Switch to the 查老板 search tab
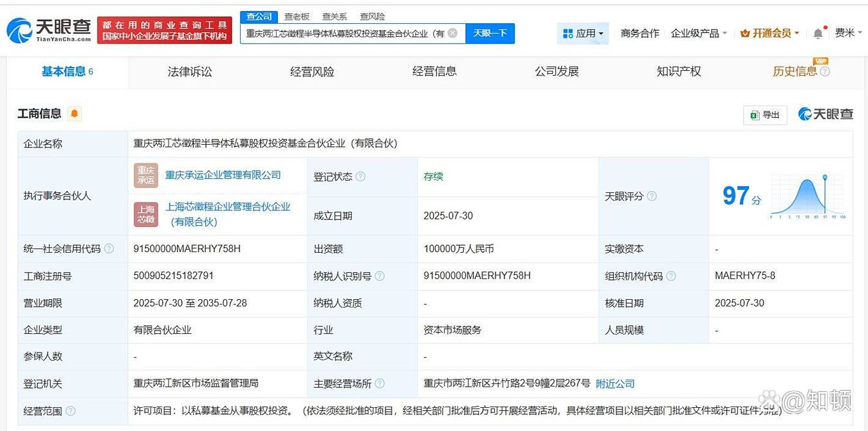This screenshot has width=868, height=431. pos(297,16)
